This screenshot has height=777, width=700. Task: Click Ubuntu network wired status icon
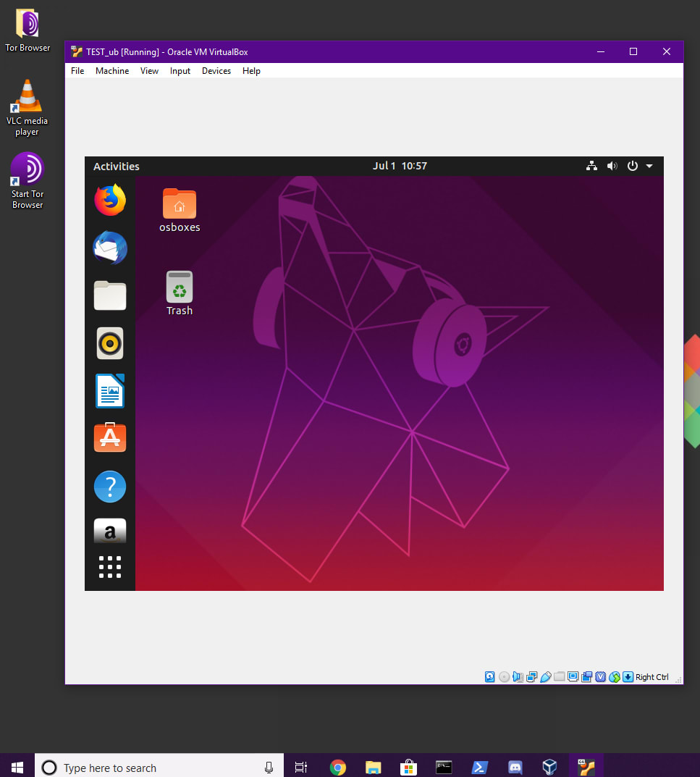[591, 166]
